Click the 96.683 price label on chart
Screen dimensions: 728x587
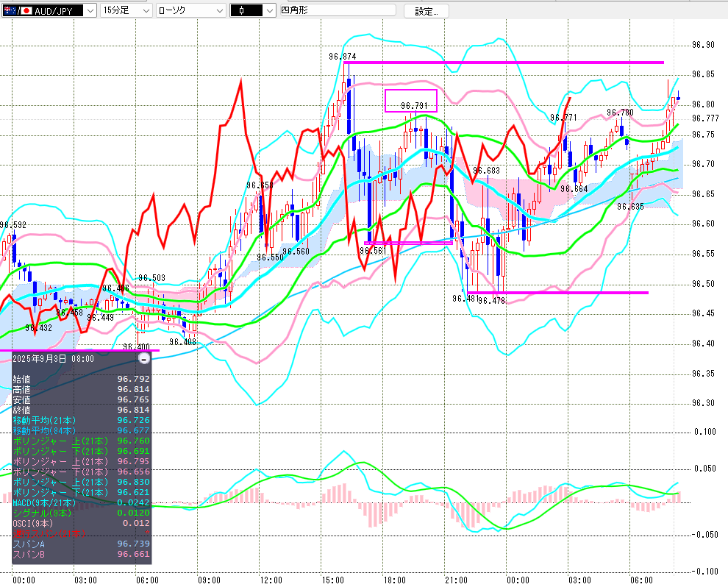click(486, 171)
